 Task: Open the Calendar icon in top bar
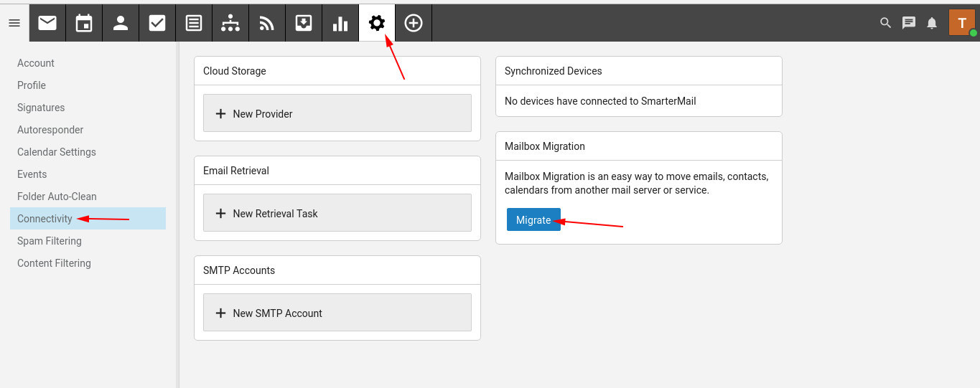tap(84, 23)
